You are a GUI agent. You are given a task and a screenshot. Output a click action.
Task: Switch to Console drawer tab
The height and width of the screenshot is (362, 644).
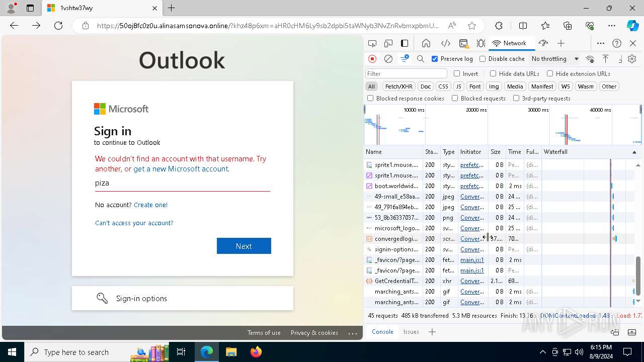coord(382,332)
